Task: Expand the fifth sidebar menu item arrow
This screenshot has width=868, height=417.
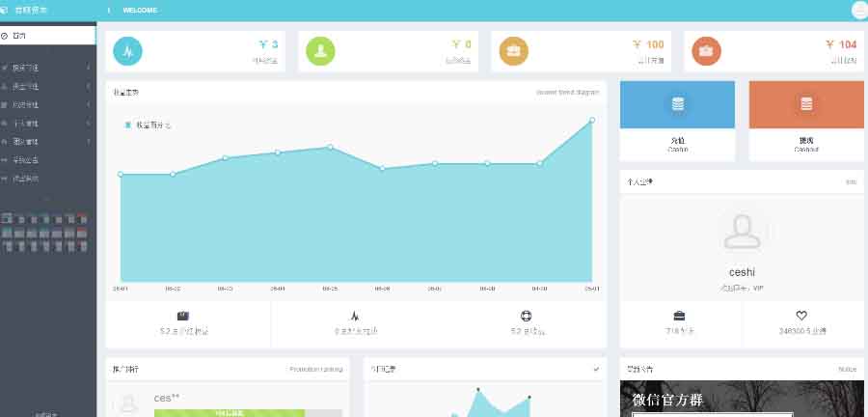Action: coord(88,141)
